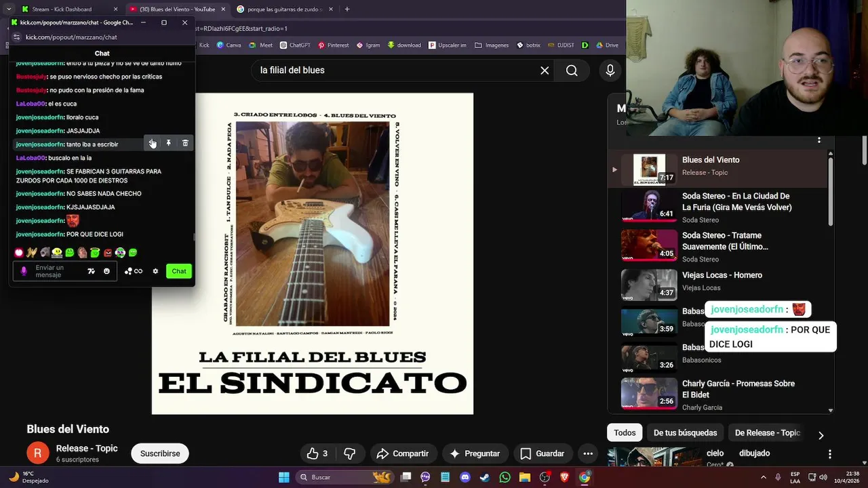Click the YouTube search magnifier button
This screenshot has height=488, width=868.
pyautogui.click(x=572, y=70)
